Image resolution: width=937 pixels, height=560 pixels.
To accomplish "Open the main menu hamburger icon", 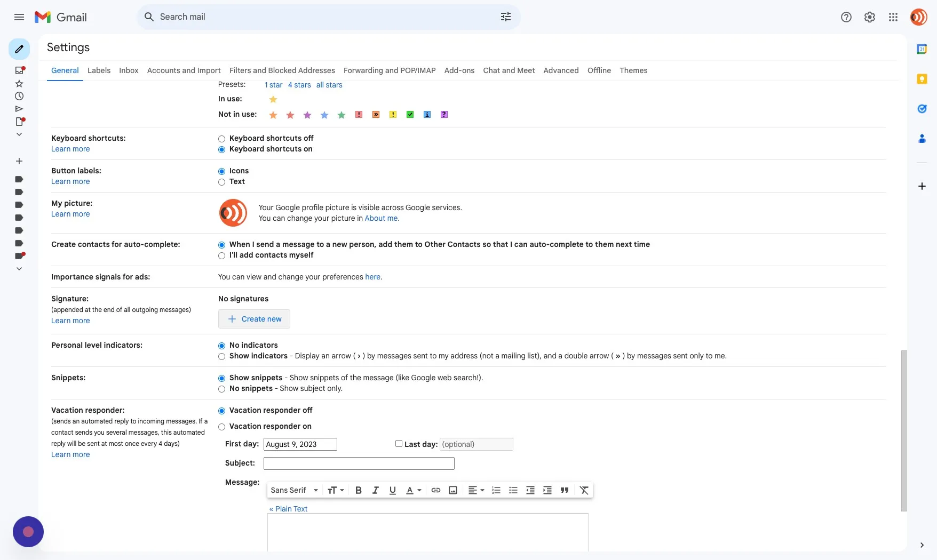I will (x=19, y=17).
